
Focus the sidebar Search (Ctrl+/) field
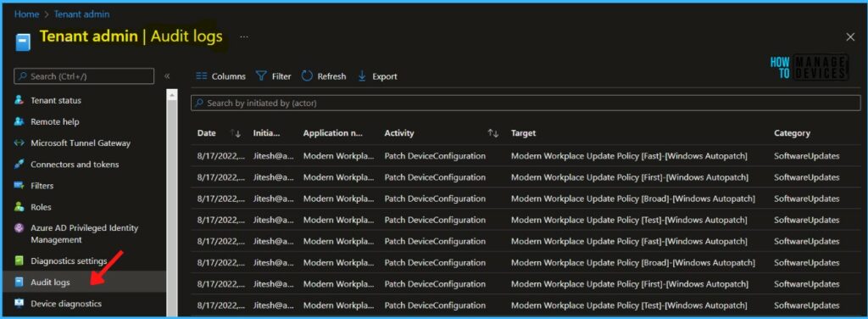84,76
